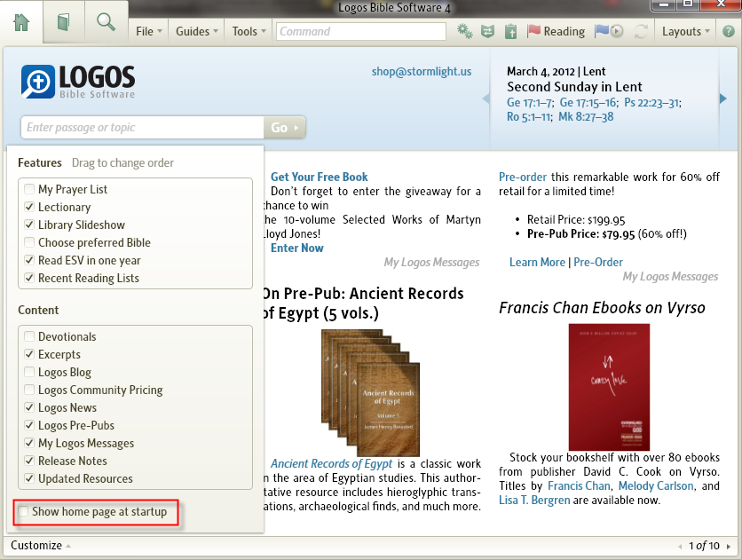
Task: Open the Layouts dropdown
Action: (686, 31)
